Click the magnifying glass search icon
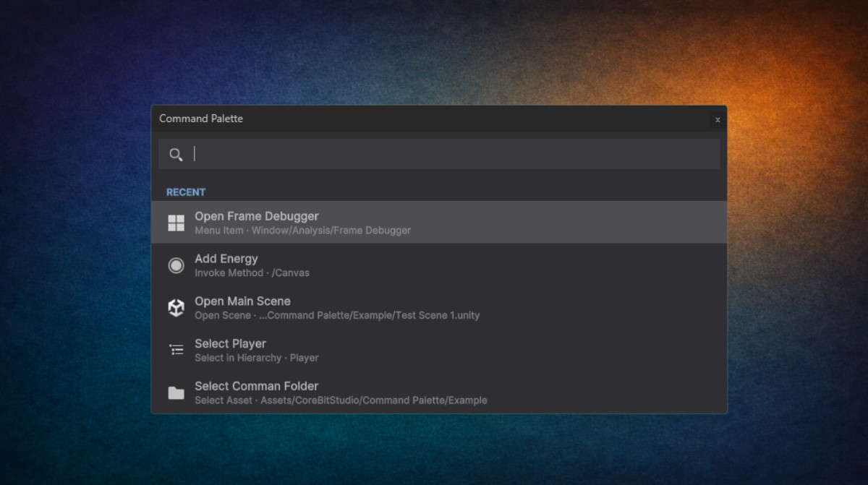The height and width of the screenshot is (485, 868). (x=176, y=154)
